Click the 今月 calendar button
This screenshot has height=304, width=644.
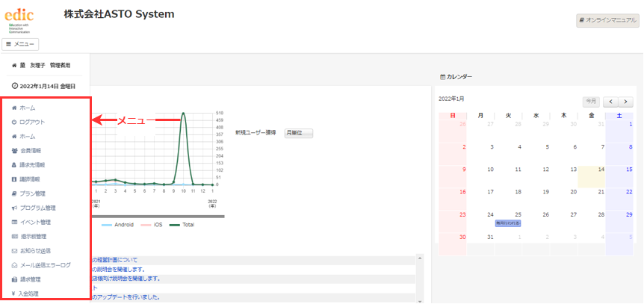(x=592, y=101)
